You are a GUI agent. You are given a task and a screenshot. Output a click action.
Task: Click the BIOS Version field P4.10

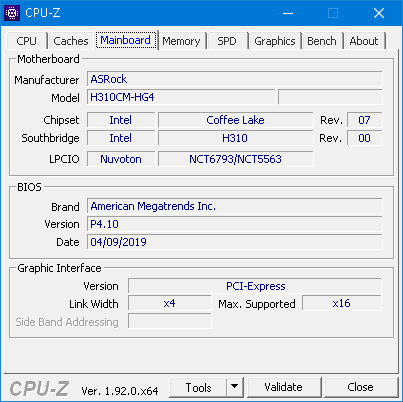pyautogui.click(x=235, y=224)
